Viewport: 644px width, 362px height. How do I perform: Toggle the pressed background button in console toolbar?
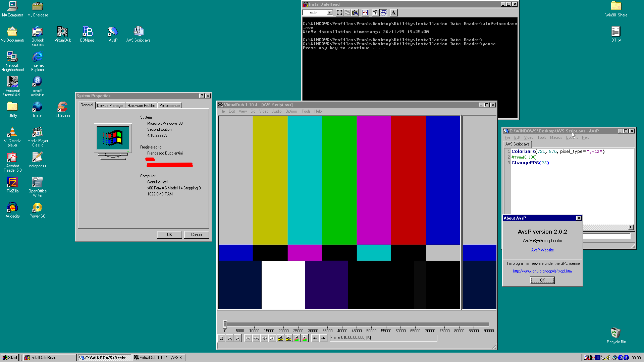[383, 13]
